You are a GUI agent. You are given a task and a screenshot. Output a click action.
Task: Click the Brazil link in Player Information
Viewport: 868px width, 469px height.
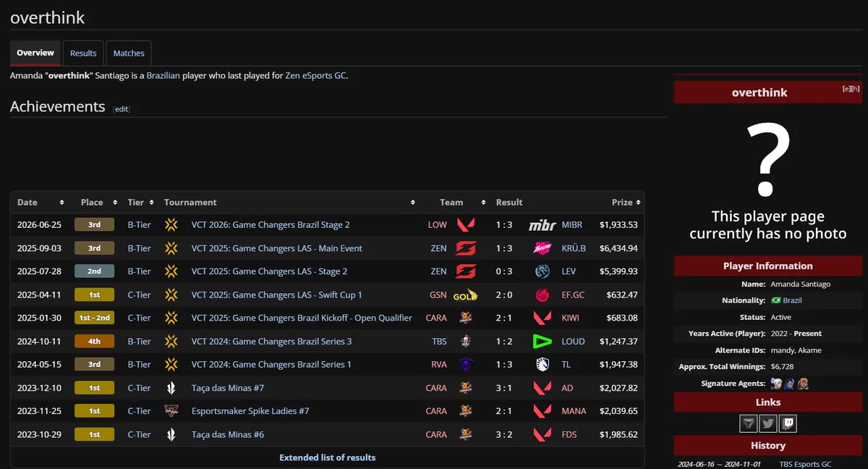point(792,300)
